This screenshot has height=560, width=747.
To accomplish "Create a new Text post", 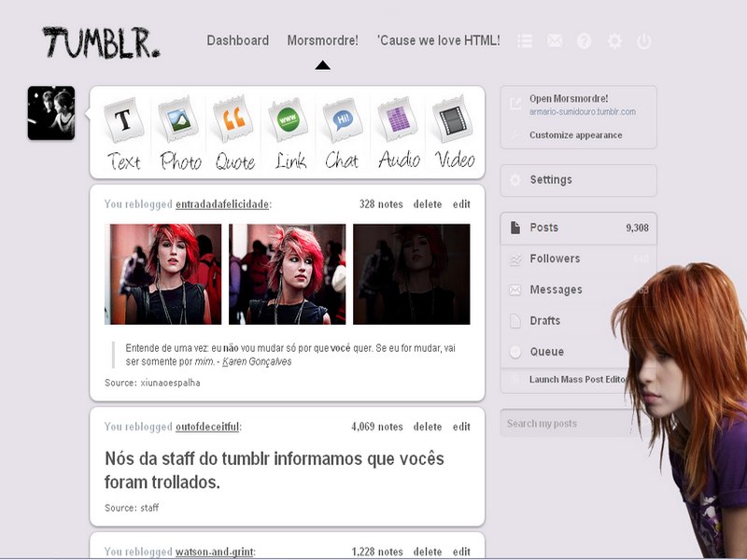I will click(x=124, y=133).
